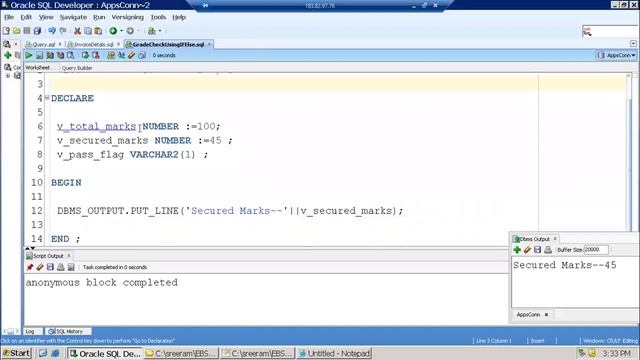Screen dimensions: 640x360
Task: Click the Undo icon in main toolbar
Action: click(52, 31)
